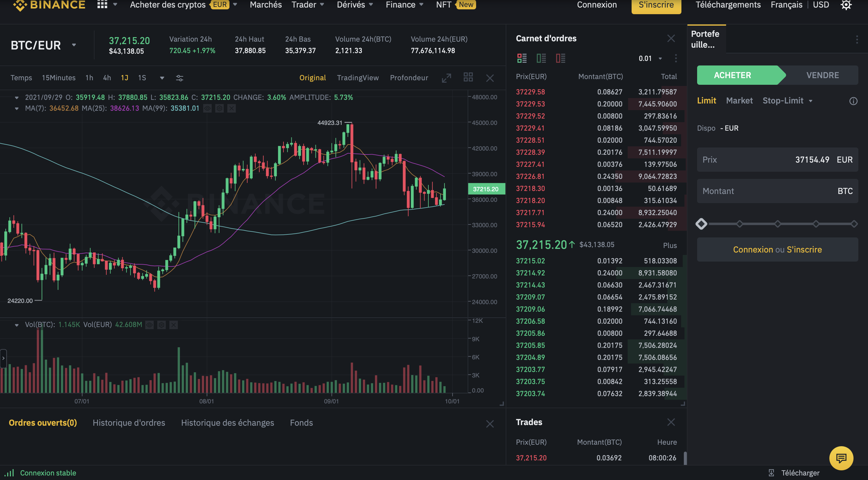The image size is (868, 480).
Task: Click the amount slider 50% marker
Action: 777,224
